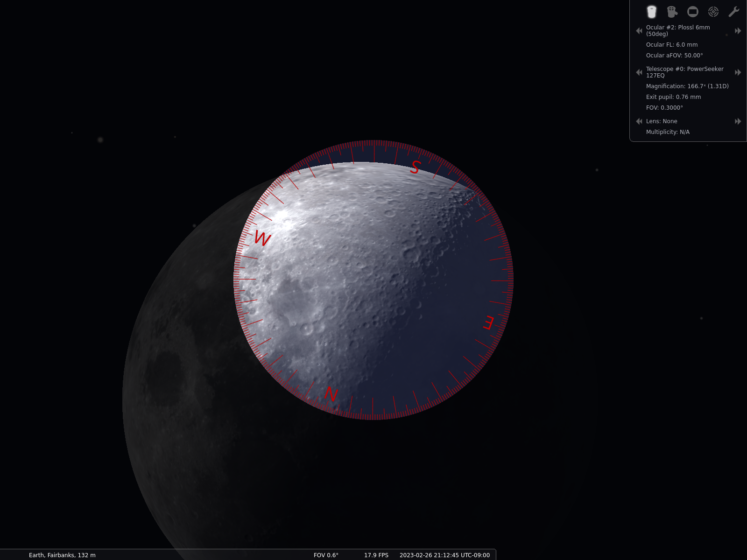Screen dimensions: 747x560
Task: Enable the sensor frame view icon
Action: (x=693, y=12)
